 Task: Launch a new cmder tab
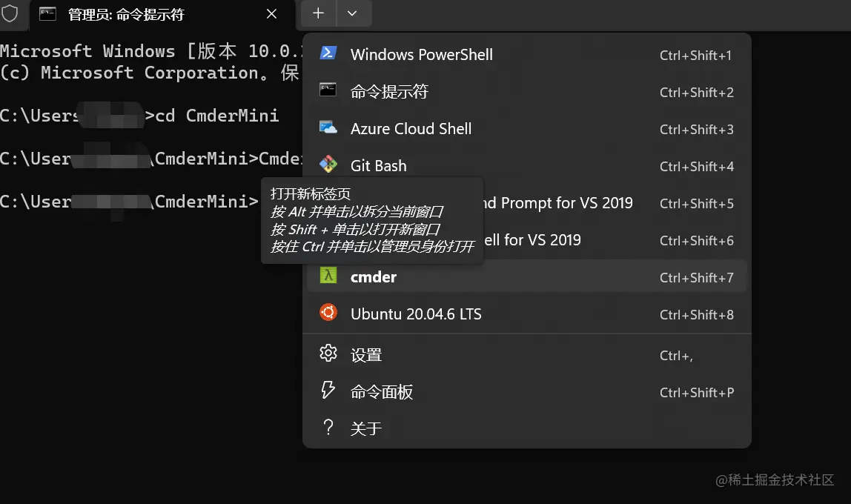pos(374,277)
